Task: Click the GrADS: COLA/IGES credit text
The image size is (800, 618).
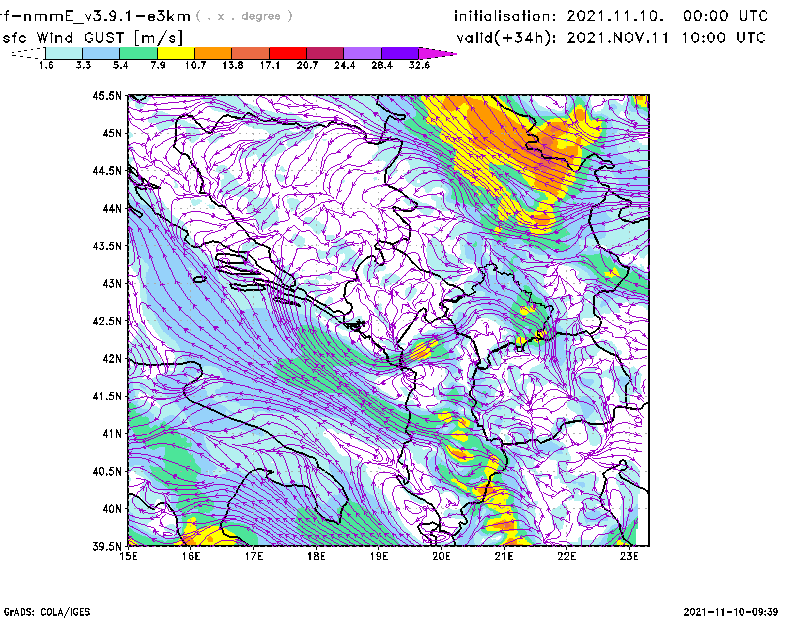Action: (x=47, y=612)
